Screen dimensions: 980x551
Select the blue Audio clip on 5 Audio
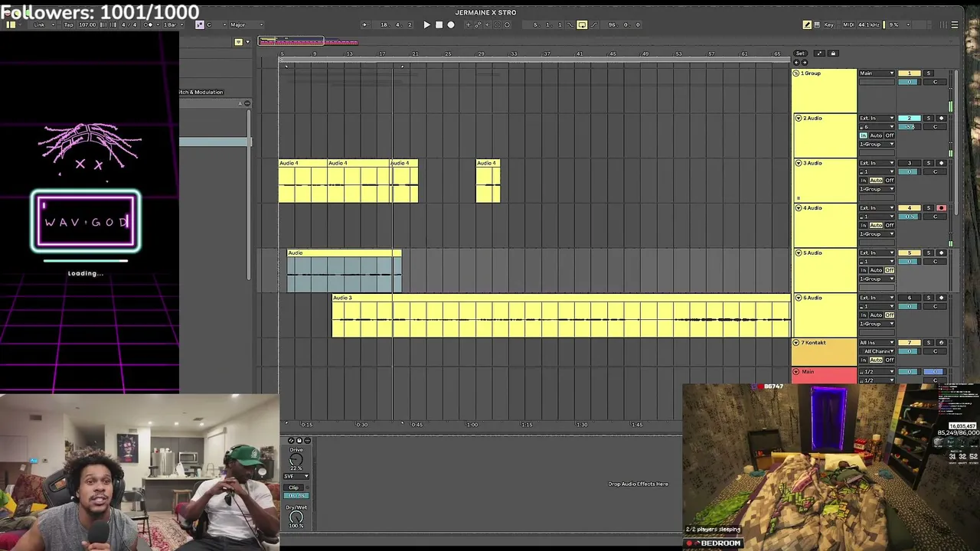click(x=345, y=271)
